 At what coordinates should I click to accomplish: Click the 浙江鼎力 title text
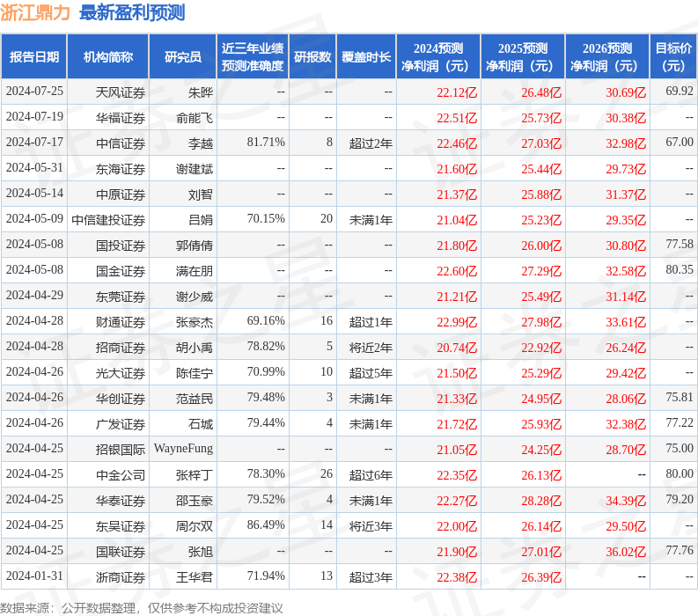(35, 12)
